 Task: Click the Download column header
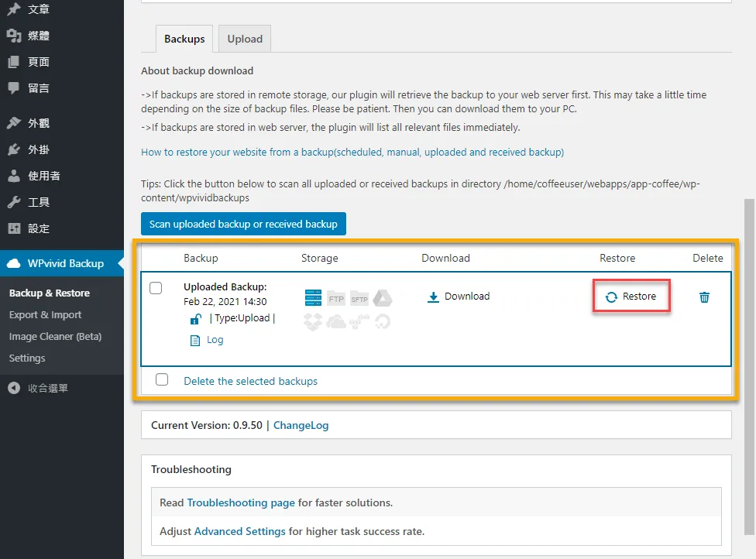click(445, 259)
